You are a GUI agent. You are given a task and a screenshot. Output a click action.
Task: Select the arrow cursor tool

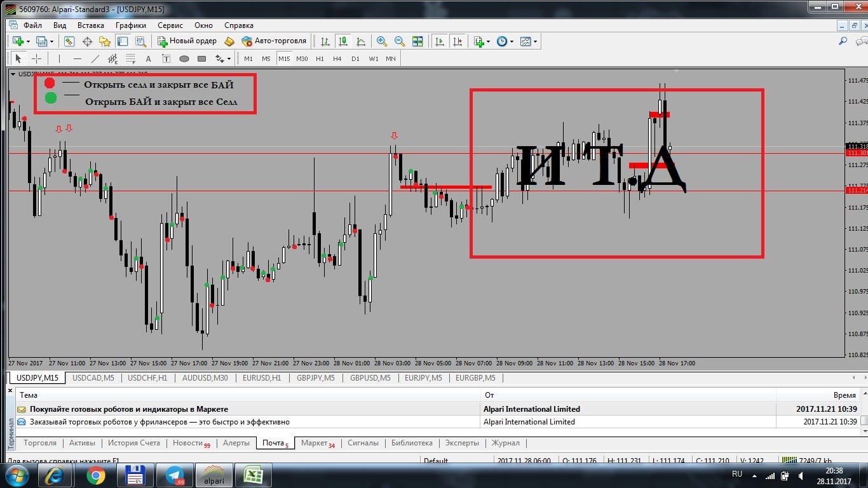(18, 58)
